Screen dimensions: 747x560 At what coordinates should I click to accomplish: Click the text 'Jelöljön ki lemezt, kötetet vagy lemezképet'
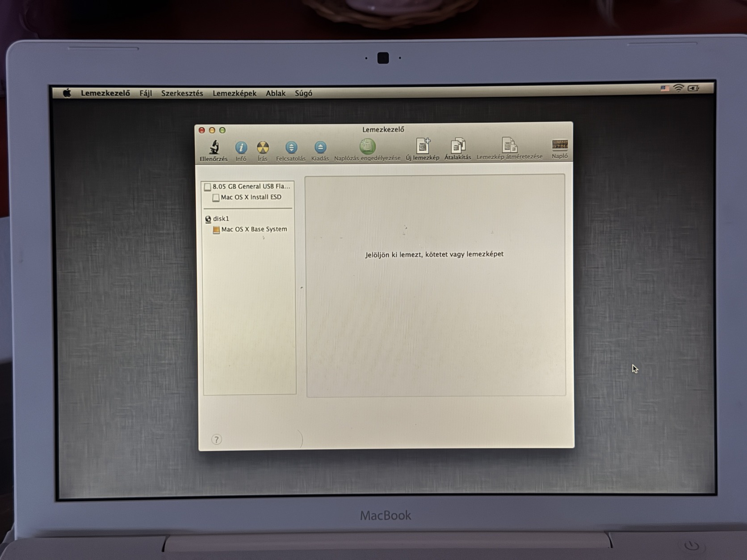434,254
